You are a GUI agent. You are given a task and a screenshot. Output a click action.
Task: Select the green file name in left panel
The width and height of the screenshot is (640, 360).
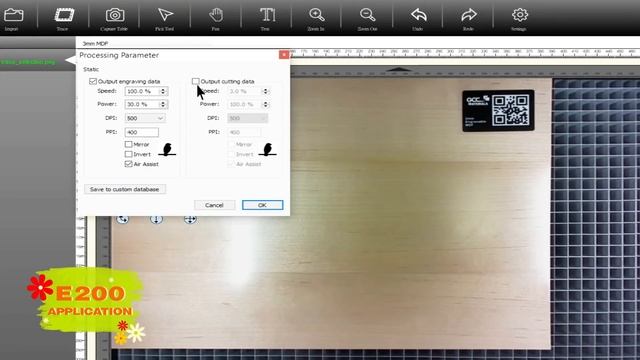28,62
